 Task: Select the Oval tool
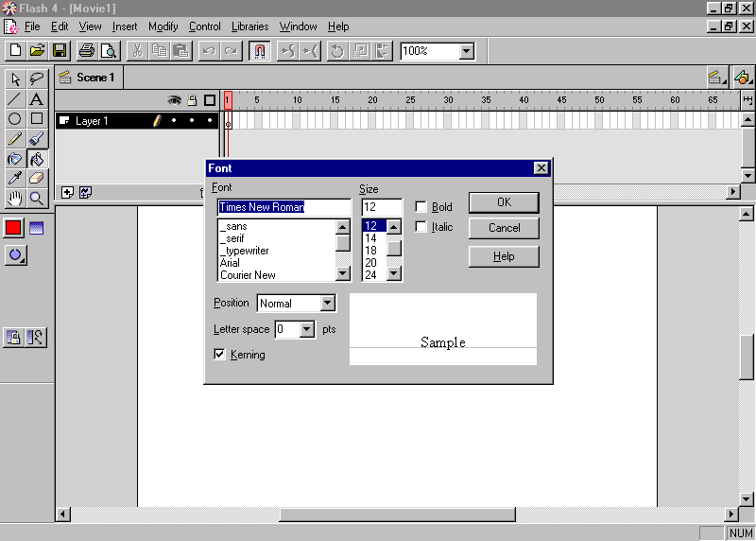[x=15, y=119]
